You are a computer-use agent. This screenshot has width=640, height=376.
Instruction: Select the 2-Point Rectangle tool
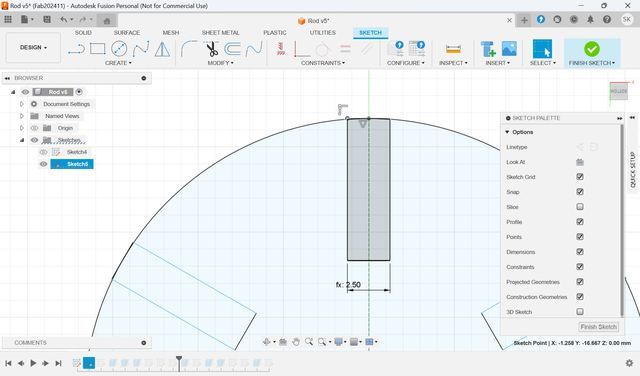click(98, 49)
